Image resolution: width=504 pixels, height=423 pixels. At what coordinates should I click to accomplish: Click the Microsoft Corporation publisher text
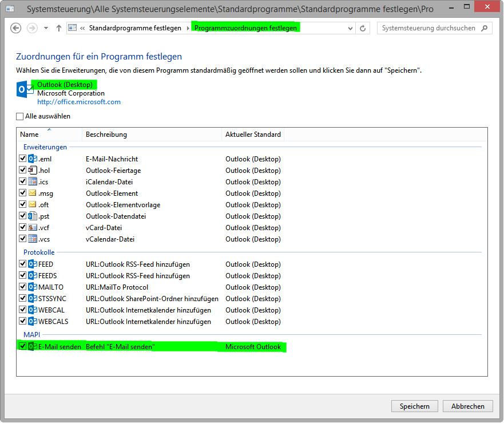coord(71,93)
